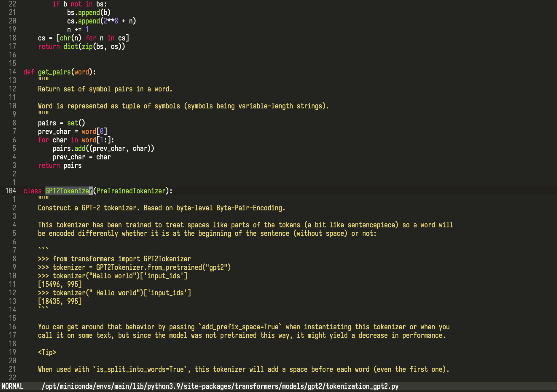
Task: Click the NORMAL mode indicator in status line
Action: pos(13,386)
